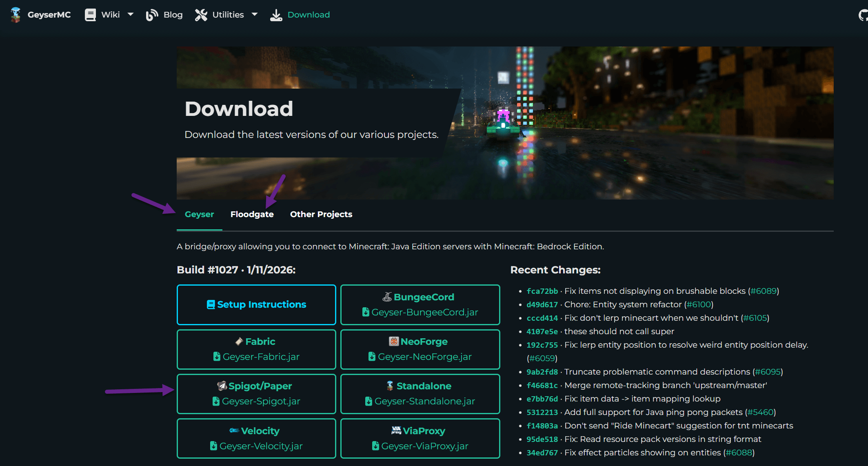The height and width of the screenshot is (466, 868).
Task: Select the Geyser tab
Action: [199, 214]
